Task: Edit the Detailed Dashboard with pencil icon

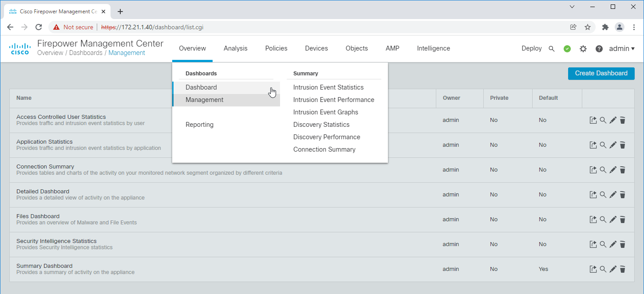Action: click(613, 194)
